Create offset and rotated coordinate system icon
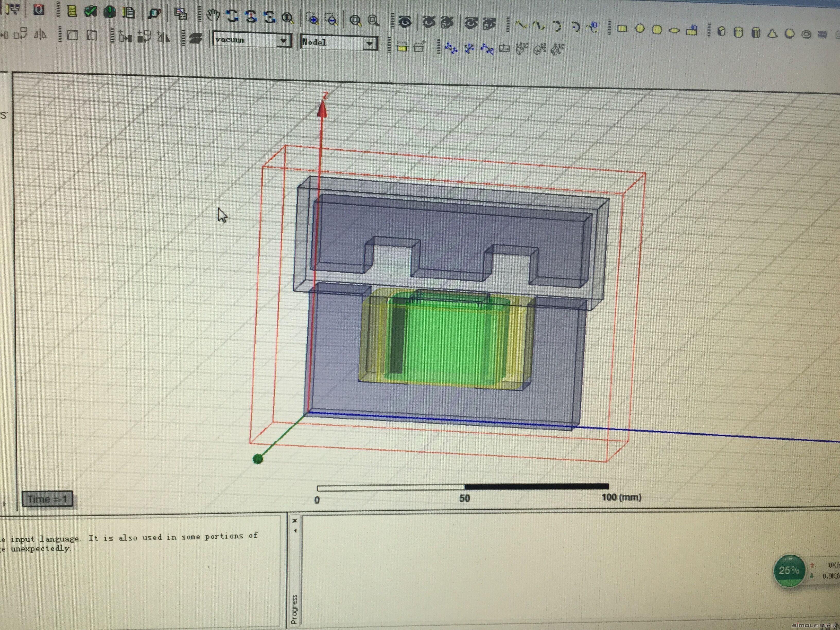This screenshot has height=630, width=840. click(x=487, y=49)
